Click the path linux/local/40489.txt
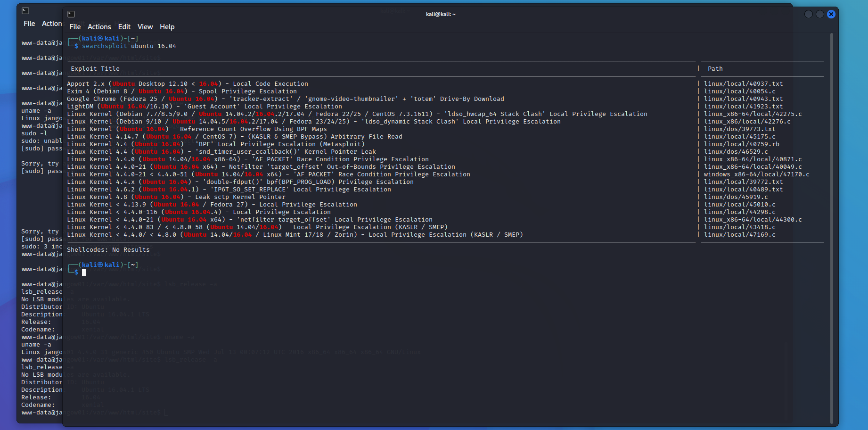This screenshot has width=868, height=430. [744, 190]
